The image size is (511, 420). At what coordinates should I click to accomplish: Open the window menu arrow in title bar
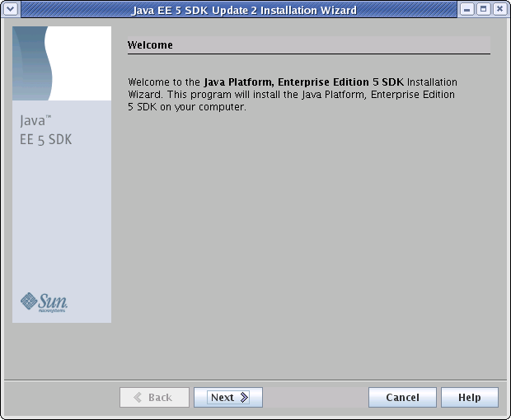tap(11, 9)
